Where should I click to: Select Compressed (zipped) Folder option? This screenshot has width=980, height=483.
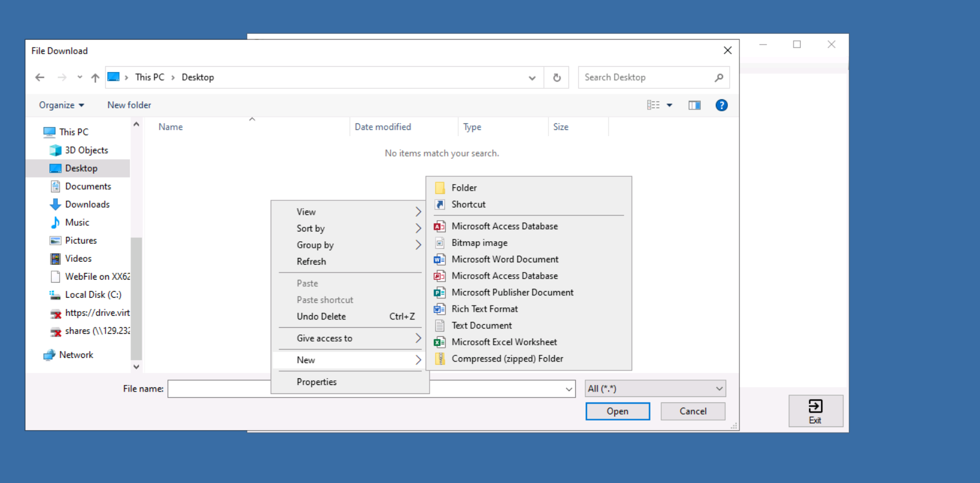click(x=507, y=358)
